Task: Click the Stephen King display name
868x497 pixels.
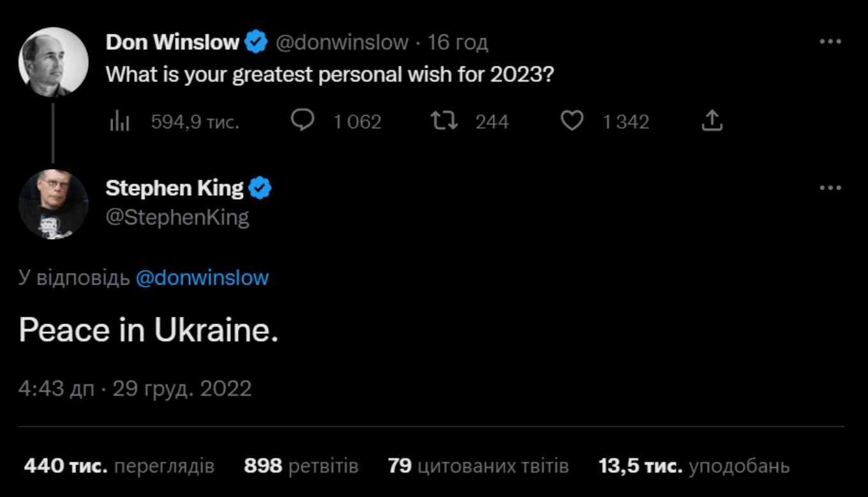Action: tap(174, 188)
